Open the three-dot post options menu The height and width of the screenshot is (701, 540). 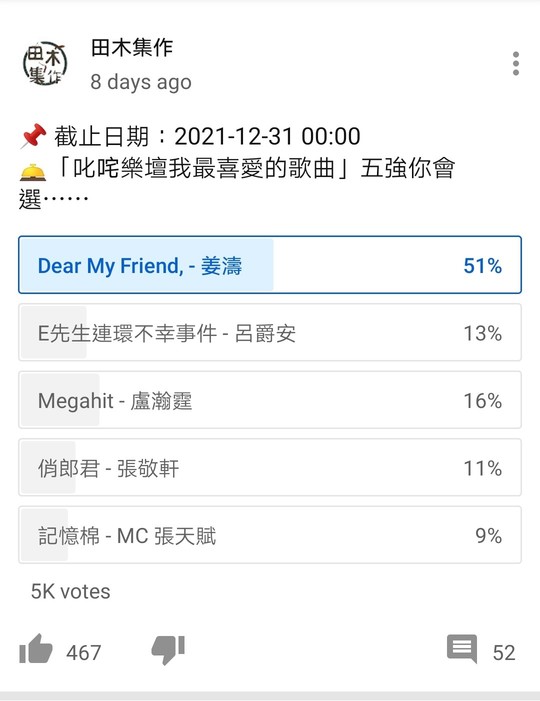(516, 63)
